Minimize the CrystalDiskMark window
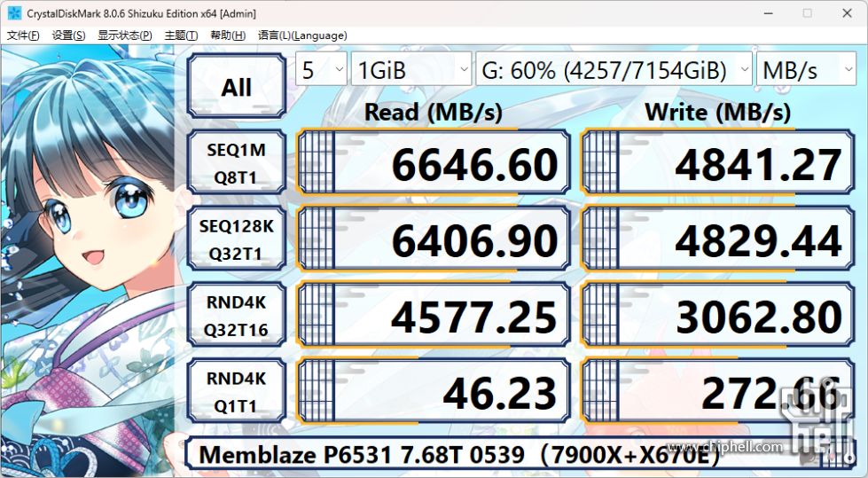 pyautogui.click(x=769, y=13)
